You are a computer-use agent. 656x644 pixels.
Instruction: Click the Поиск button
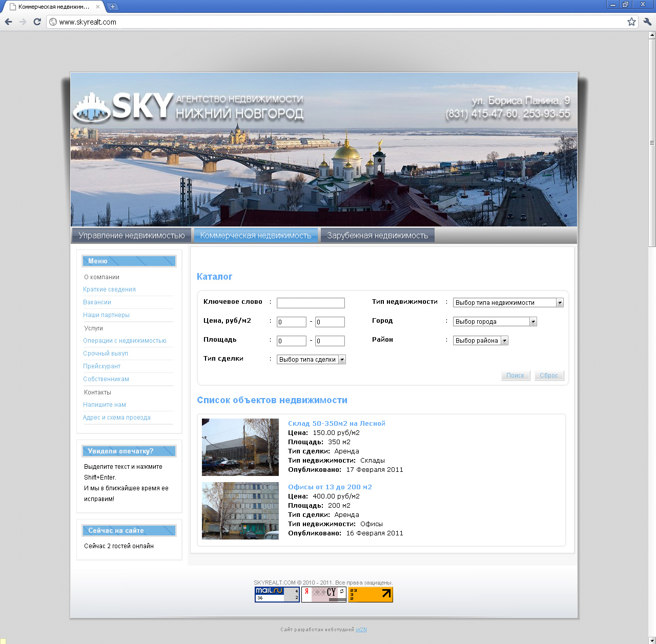(x=515, y=376)
